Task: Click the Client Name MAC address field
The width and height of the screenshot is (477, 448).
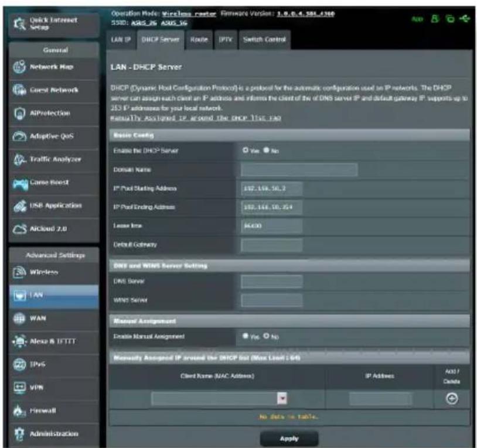Action: click(214, 398)
